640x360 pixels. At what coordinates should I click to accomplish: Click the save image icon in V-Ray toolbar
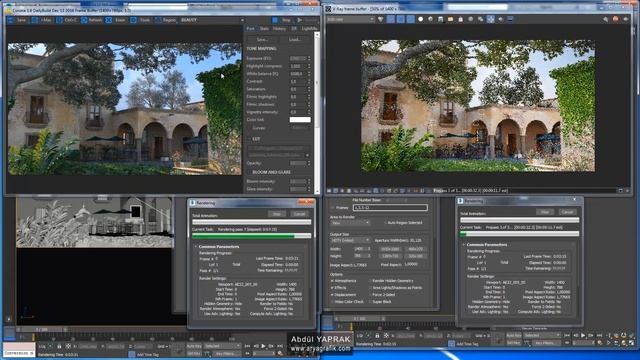tap(440, 19)
